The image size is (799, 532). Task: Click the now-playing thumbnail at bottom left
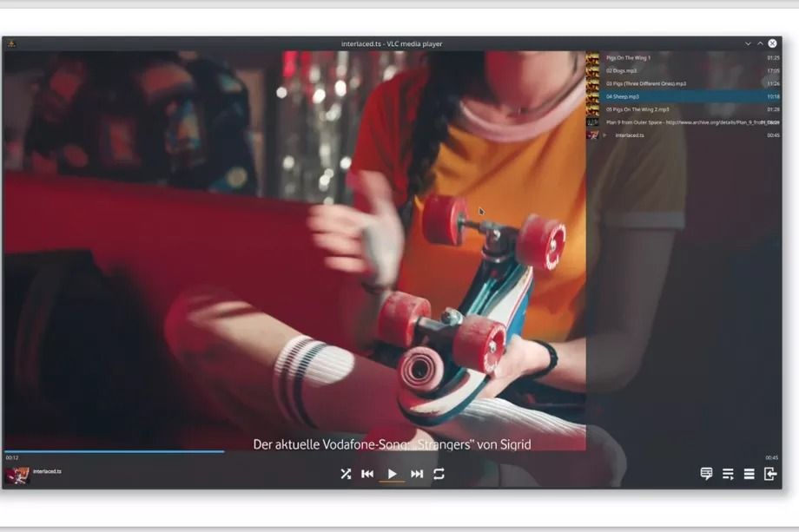pyautogui.click(x=17, y=475)
